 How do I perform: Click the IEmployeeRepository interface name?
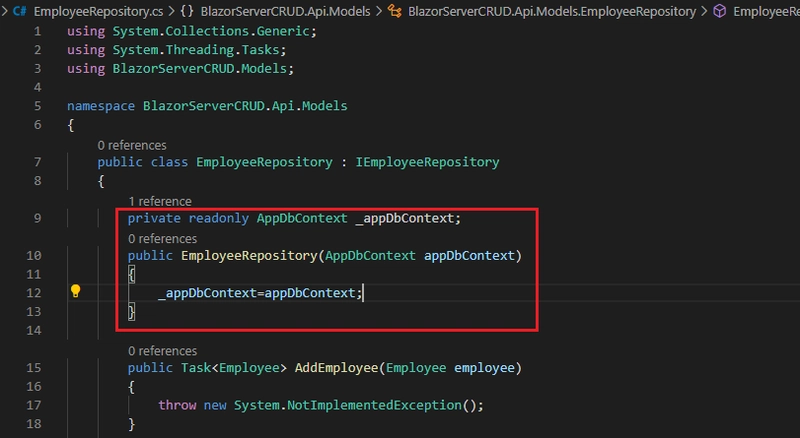click(x=427, y=162)
